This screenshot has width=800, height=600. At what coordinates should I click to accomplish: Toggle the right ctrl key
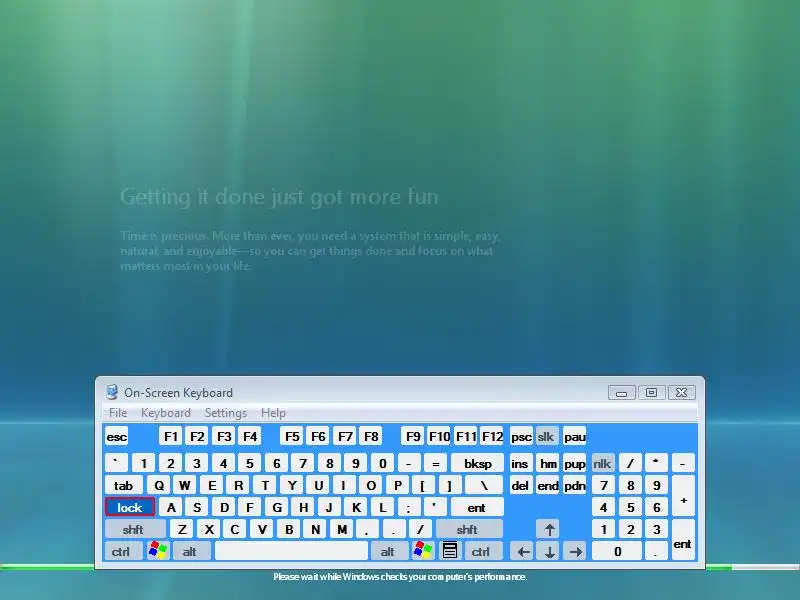pos(482,551)
